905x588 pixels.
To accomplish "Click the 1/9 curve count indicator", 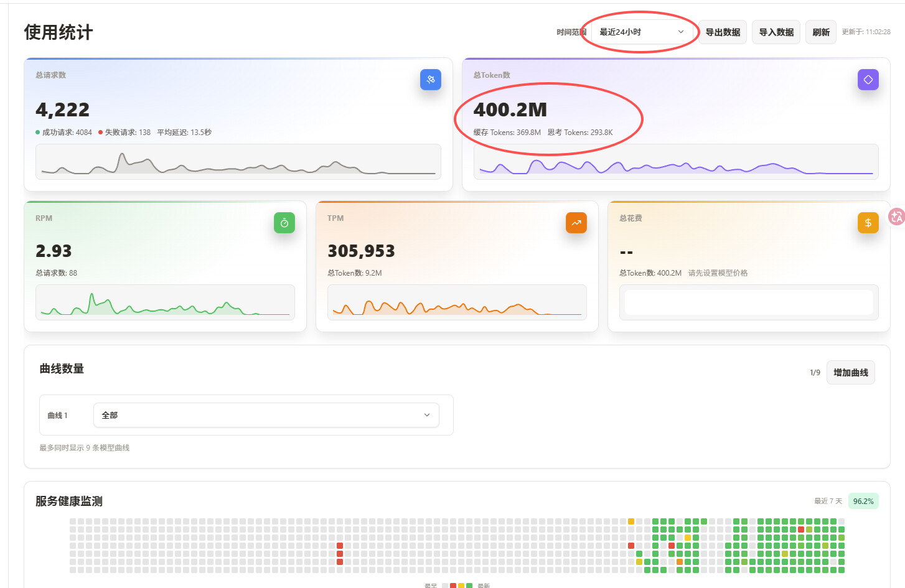I will (x=815, y=373).
